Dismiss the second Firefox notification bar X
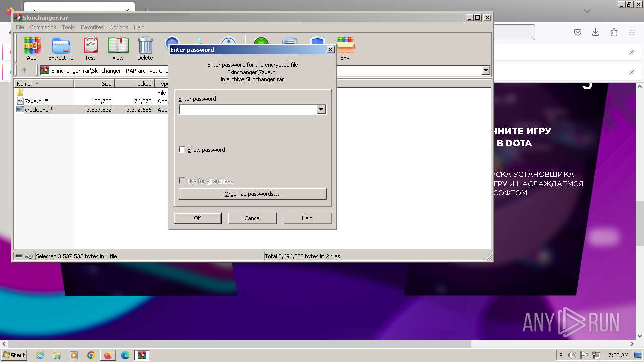Image resolution: width=644 pixels, height=362 pixels. coord(632,72)
